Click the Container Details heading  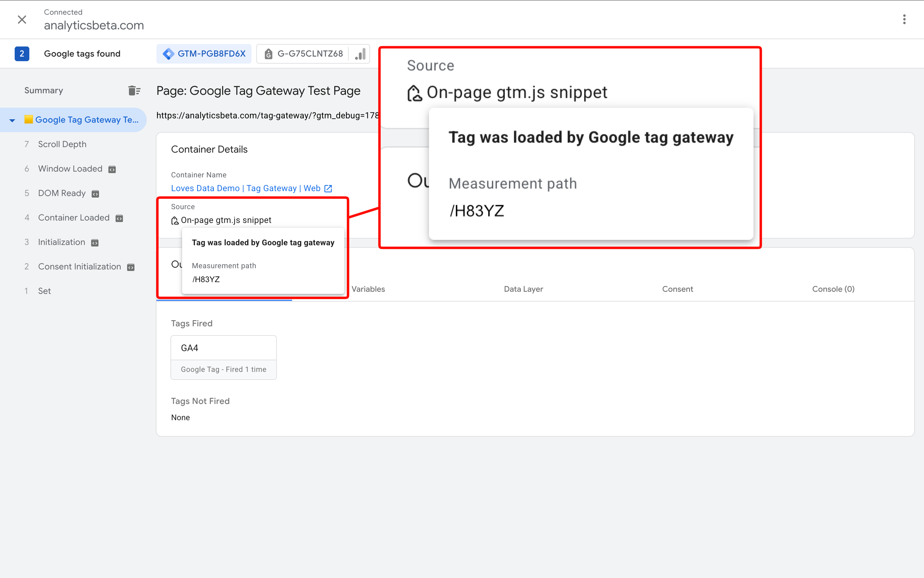(x=209, y=150)
